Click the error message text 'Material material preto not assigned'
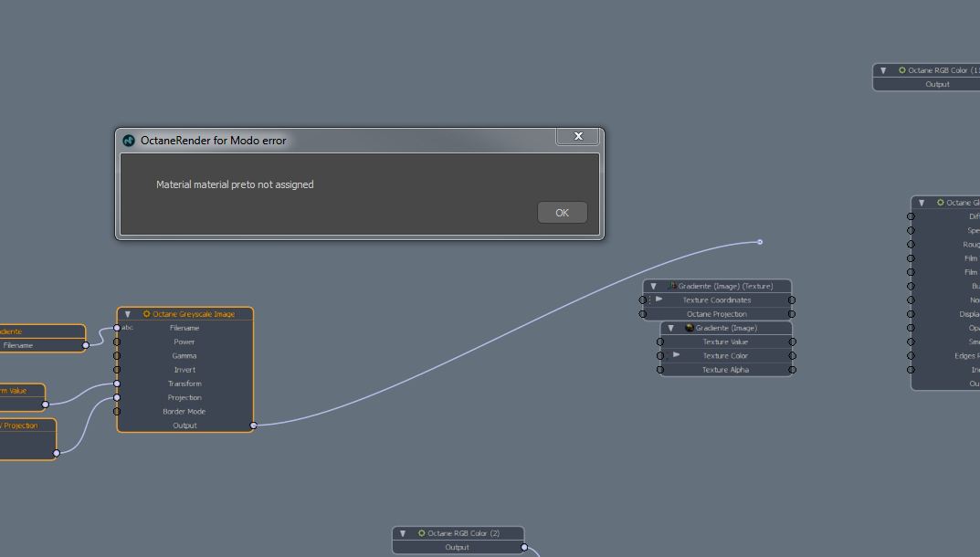980x557 pixels. tap(235, 184)
